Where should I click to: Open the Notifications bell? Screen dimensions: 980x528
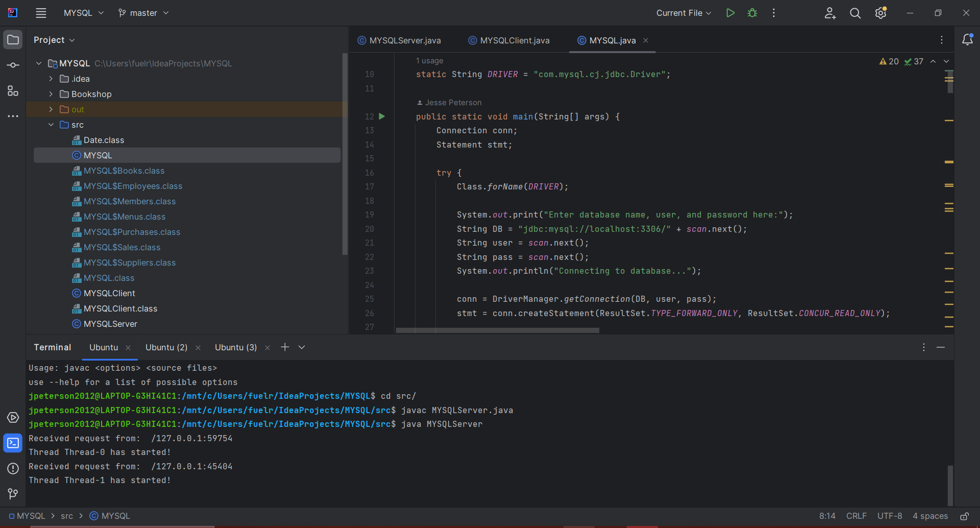[967, 40]
